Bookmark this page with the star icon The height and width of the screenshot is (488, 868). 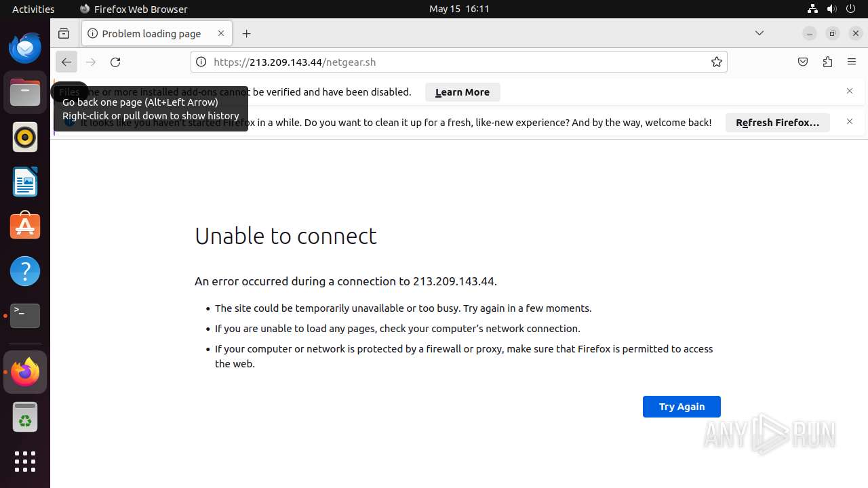click(x=716, y=62)
